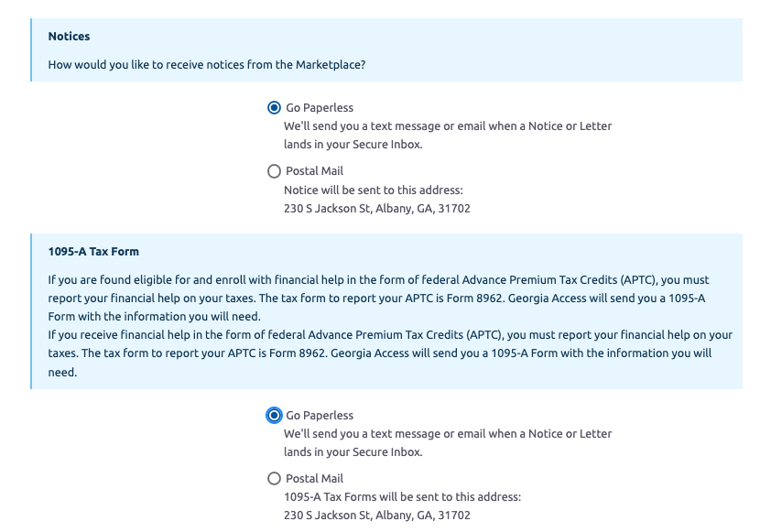Click the Postal Mail label under 1095-A Tax Form
The image size is (760, 532).
point(314,479)
